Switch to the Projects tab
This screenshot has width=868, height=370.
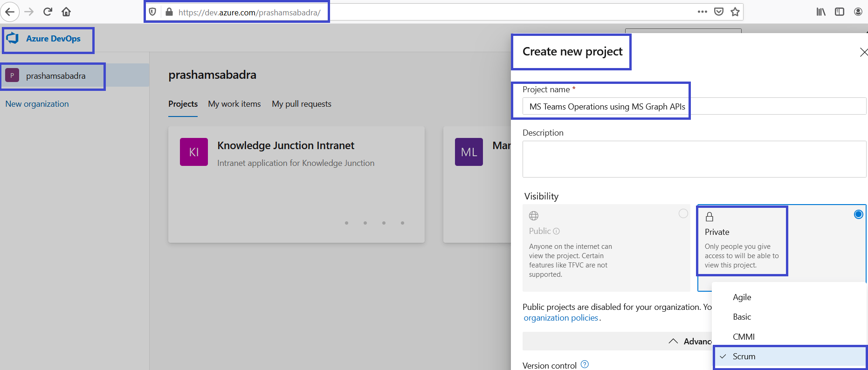183,104
